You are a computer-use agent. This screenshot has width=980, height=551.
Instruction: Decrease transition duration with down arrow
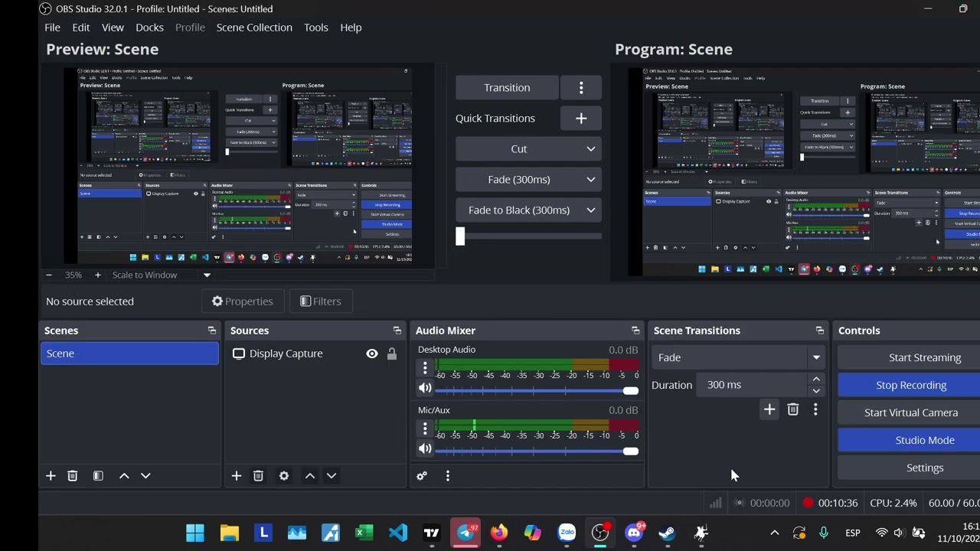(x=816, y=390)
